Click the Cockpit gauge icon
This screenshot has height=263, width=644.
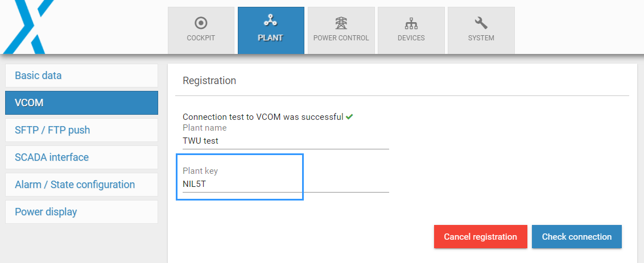201,23
